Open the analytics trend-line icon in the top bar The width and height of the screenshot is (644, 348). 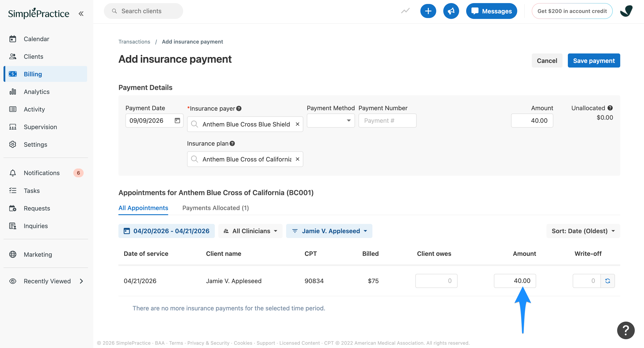point(405,11)
